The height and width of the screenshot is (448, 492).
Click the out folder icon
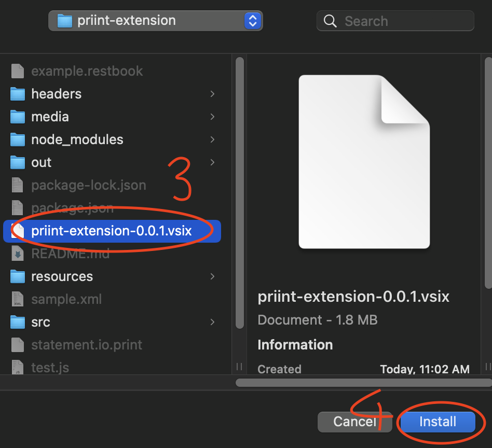(x=18, y=162)
